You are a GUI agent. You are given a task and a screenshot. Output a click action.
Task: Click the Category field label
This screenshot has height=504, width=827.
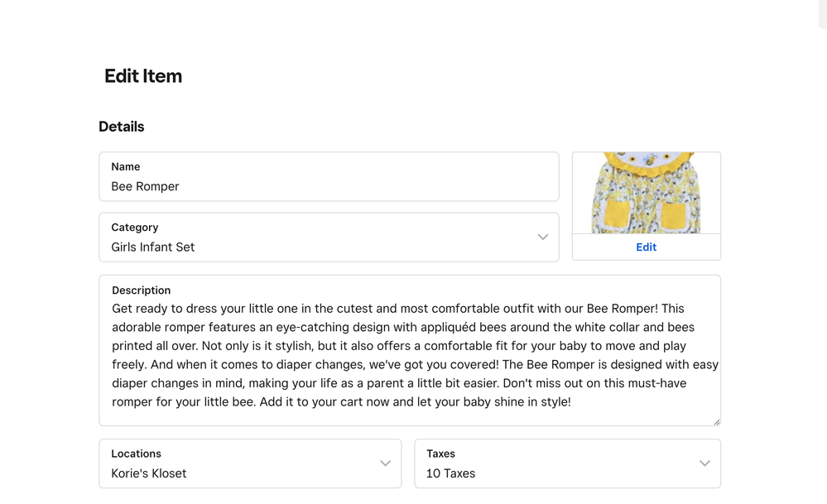click(x=135, y=228)
